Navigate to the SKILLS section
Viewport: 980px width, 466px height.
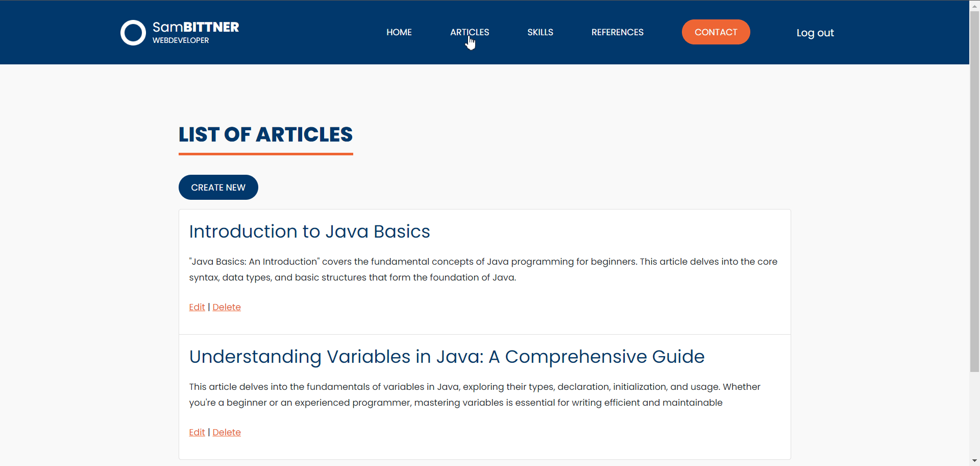tap(540, 32)
